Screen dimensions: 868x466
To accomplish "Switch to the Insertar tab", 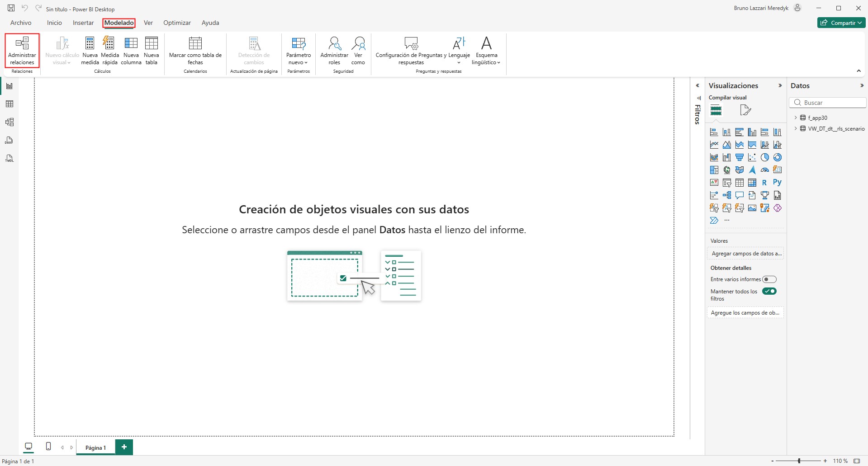I will pyautogui.click(x=83, y=23).
